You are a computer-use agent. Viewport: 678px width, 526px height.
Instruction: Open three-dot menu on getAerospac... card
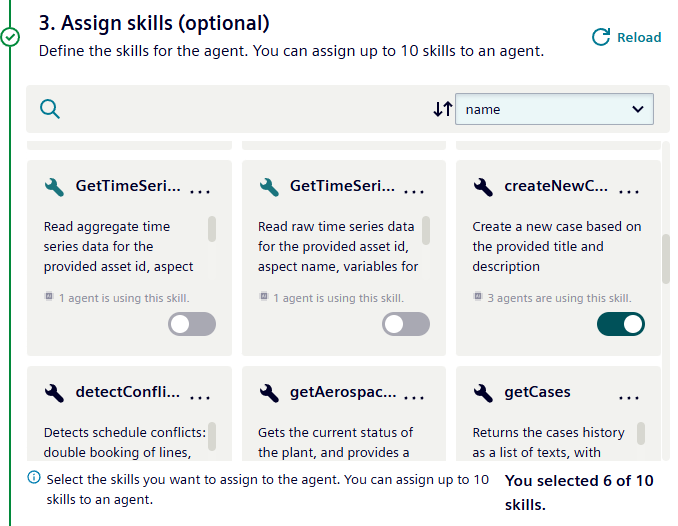(414, 397)
